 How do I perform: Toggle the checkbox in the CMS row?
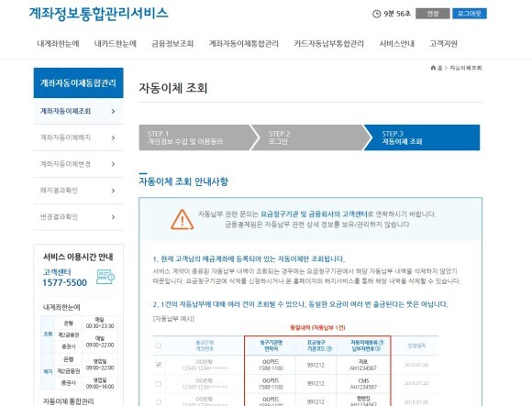pyautogui.click(x=159, y=384)
